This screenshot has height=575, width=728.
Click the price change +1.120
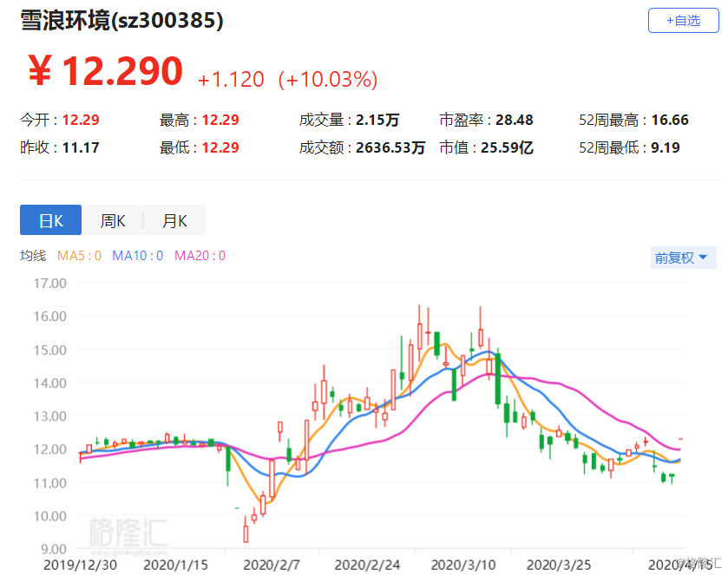click(231, 80)
